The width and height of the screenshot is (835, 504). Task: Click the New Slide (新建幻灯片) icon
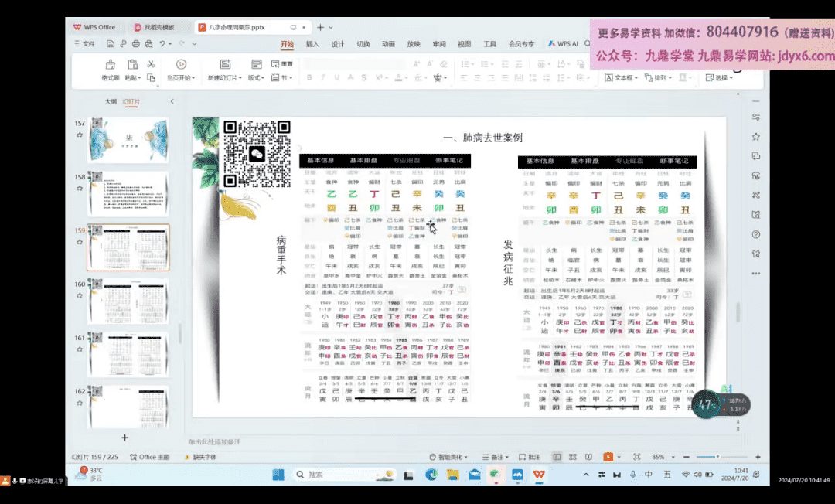point(225,65)
